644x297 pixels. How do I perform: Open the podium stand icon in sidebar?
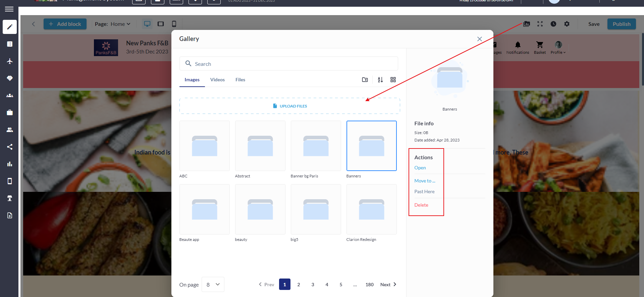10,198
